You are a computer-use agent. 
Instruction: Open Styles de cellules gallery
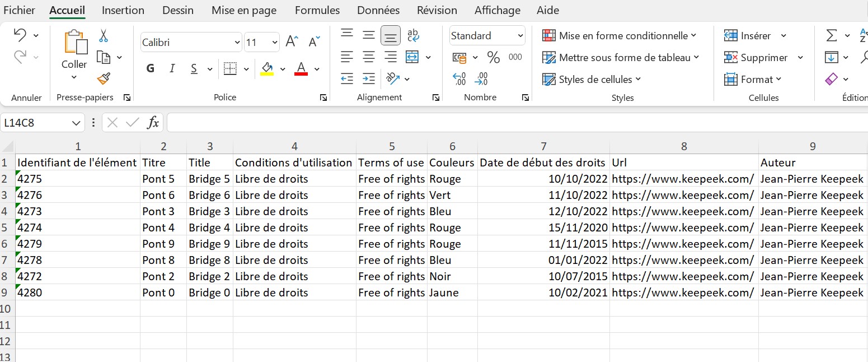588,79
